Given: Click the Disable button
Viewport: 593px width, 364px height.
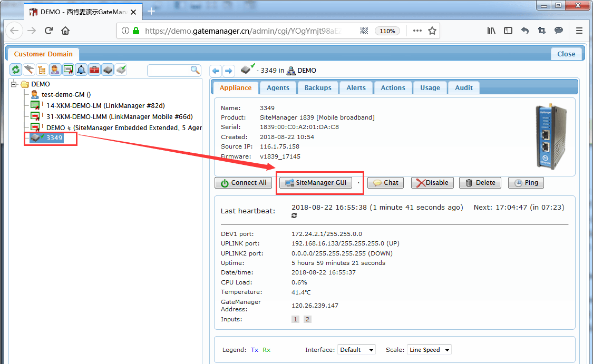Looking at the screenshot, I should (432, 183).
